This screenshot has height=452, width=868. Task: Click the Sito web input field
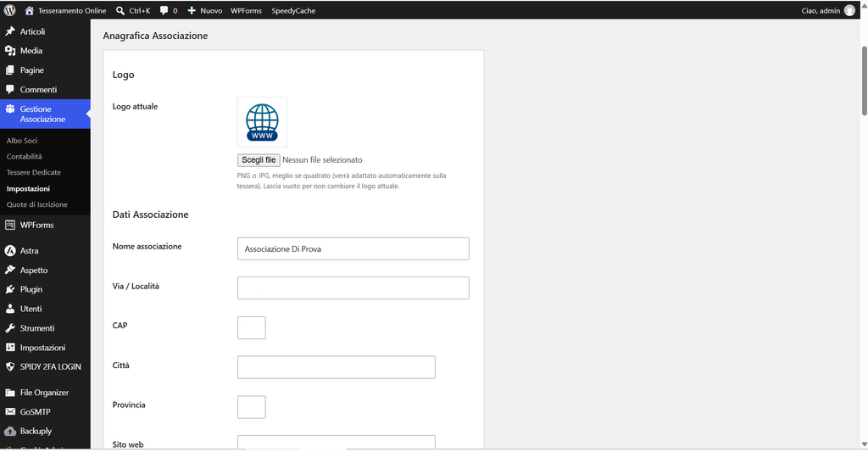coord(337,442)
